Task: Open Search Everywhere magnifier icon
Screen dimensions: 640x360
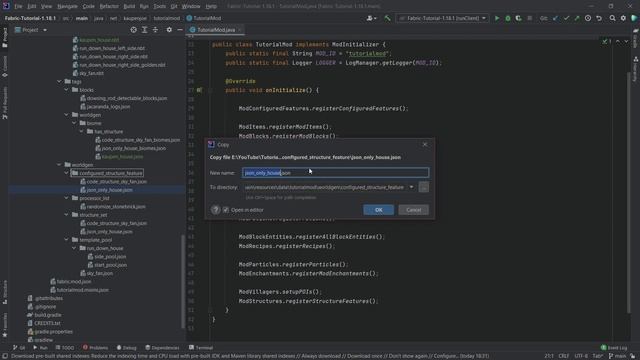Action: (612, 18)
